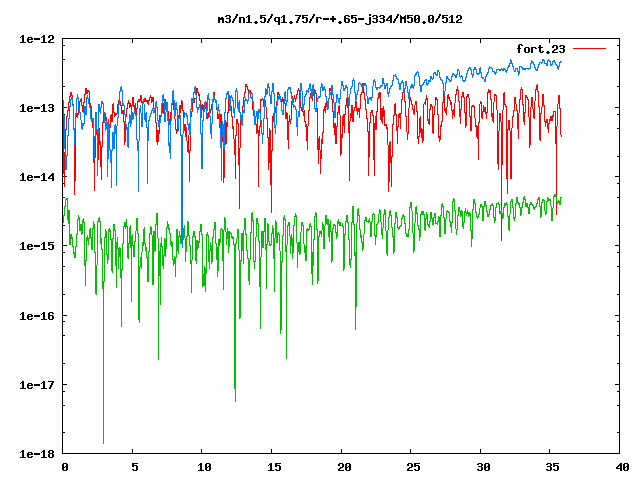This screenshot has height=480, width=640.
Task: Click the x-axis label 15
Action: (274, 467)
